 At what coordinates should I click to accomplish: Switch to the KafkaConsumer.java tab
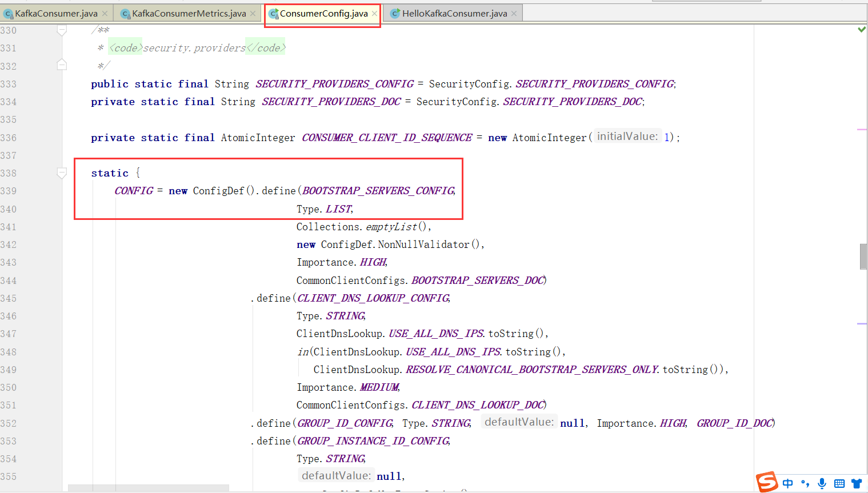(56, 13)
